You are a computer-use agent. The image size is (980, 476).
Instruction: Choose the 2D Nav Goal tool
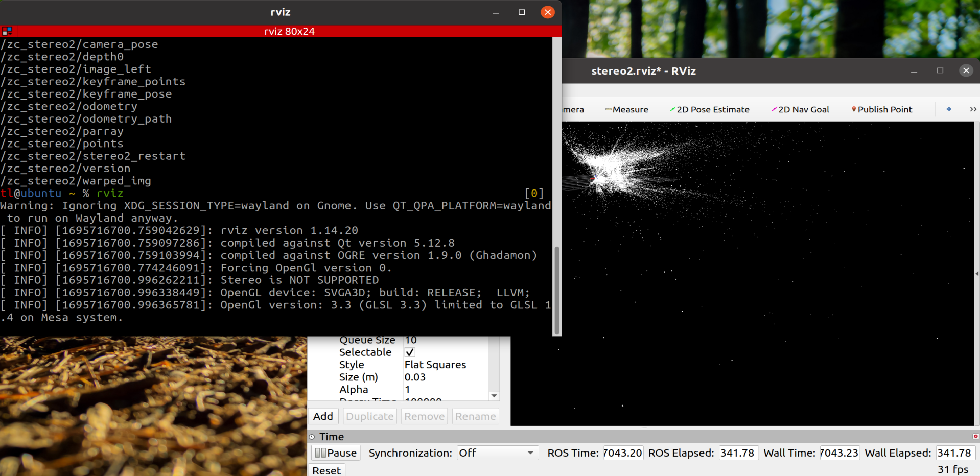800,109
